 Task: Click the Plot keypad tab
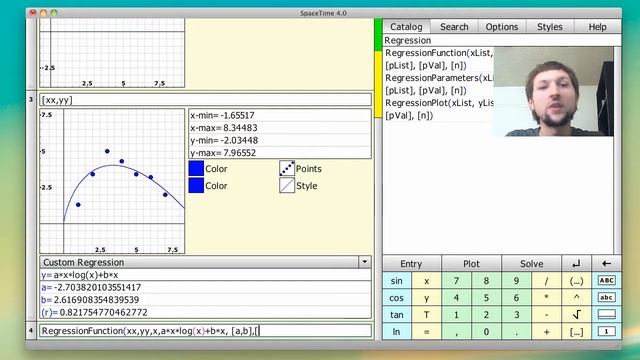471,264
